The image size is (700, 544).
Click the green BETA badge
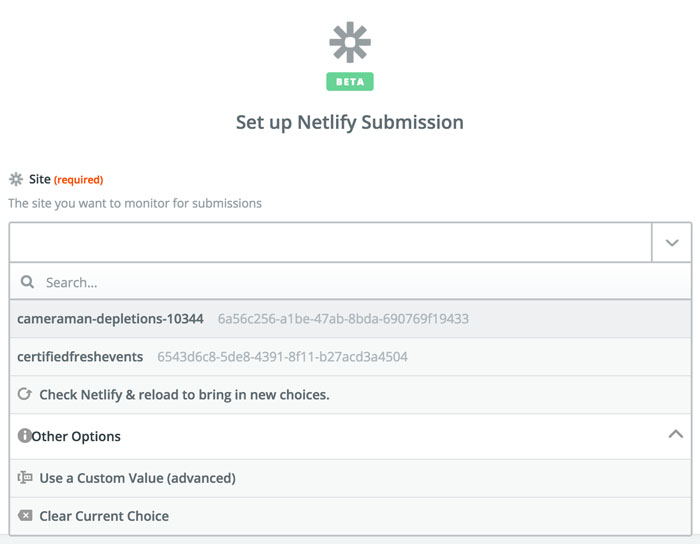tap(350, 82)
